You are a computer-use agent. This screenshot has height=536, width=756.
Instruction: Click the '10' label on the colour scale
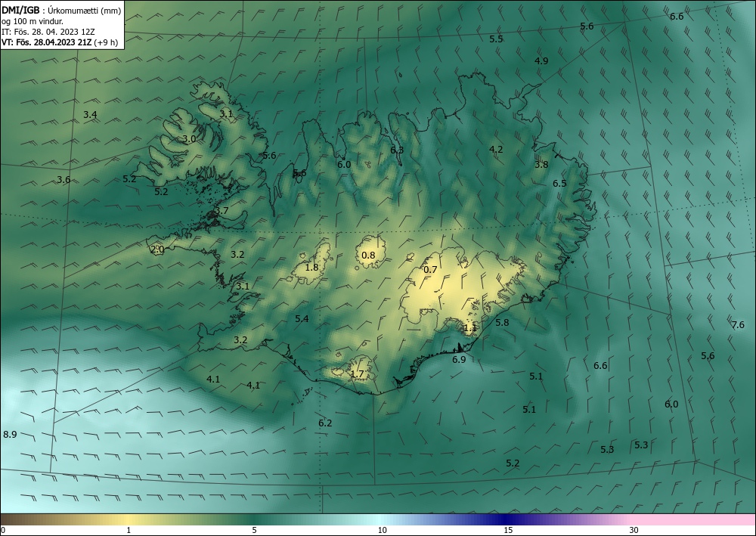click(x=382, y=531)
